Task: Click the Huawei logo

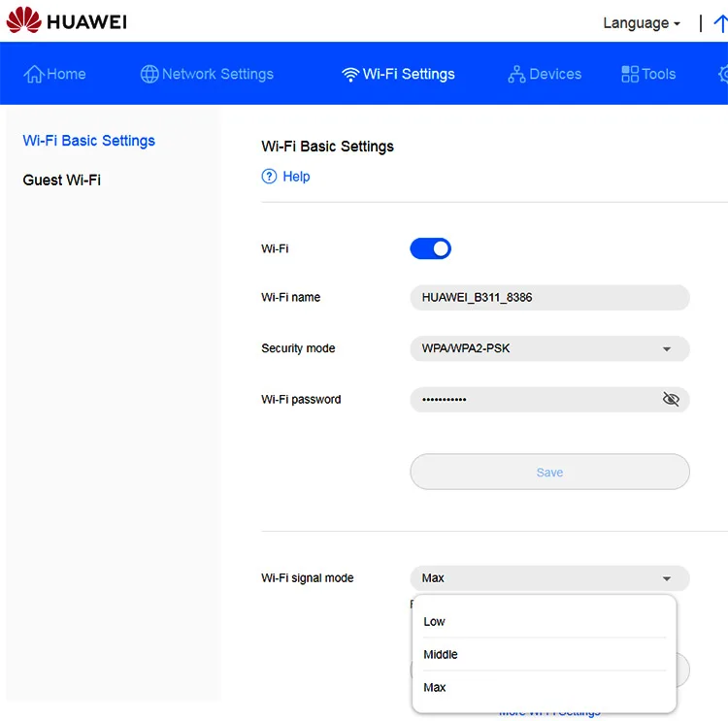Action: tap(66, 21)
